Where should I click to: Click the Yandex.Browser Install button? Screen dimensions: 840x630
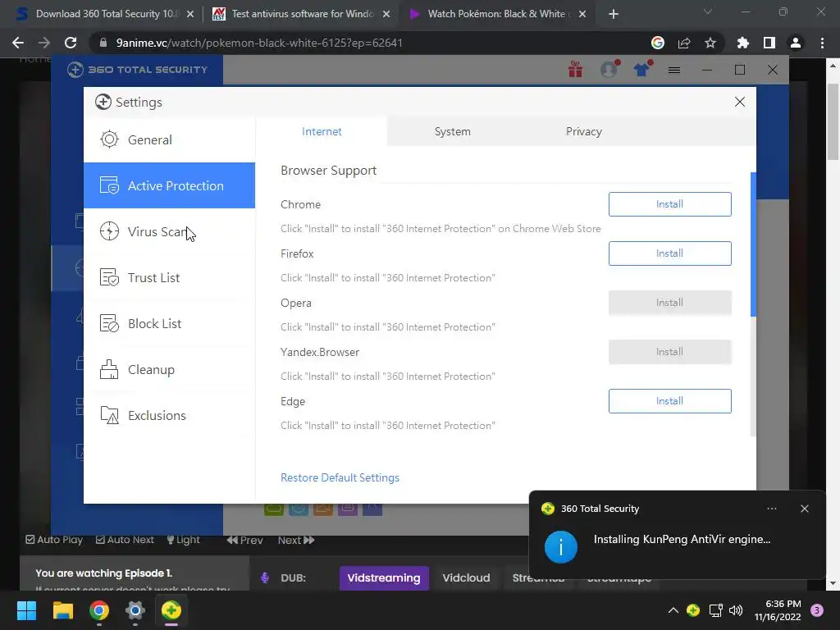(669, 352)
